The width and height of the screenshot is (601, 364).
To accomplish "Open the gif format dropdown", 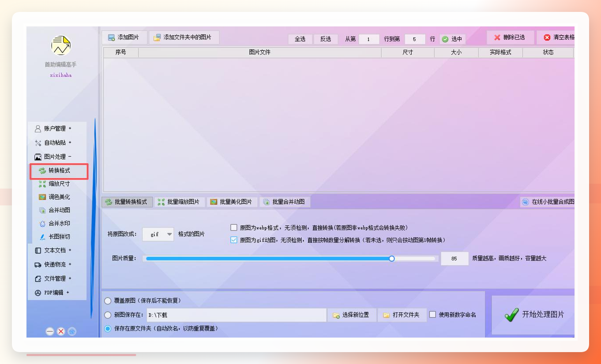I will coord(158,234).
